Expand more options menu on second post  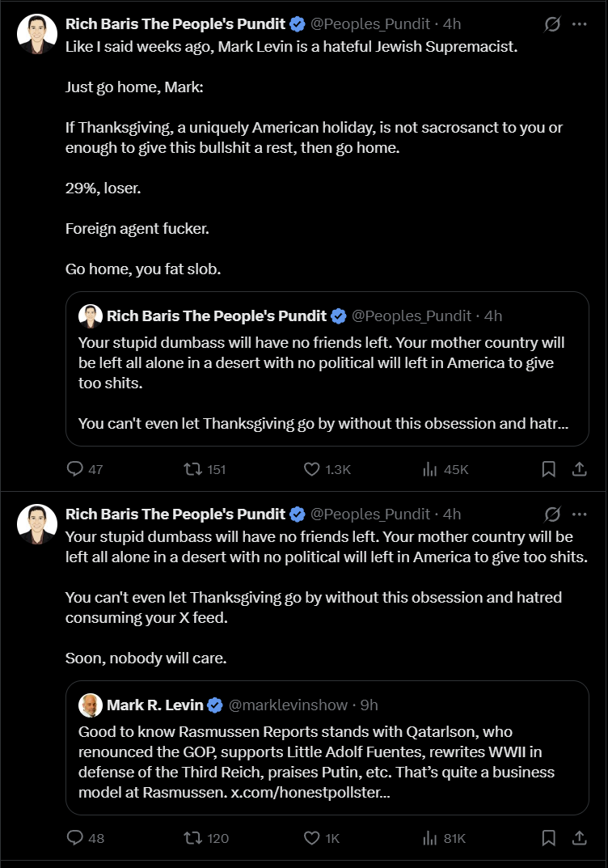coord(579,514)
